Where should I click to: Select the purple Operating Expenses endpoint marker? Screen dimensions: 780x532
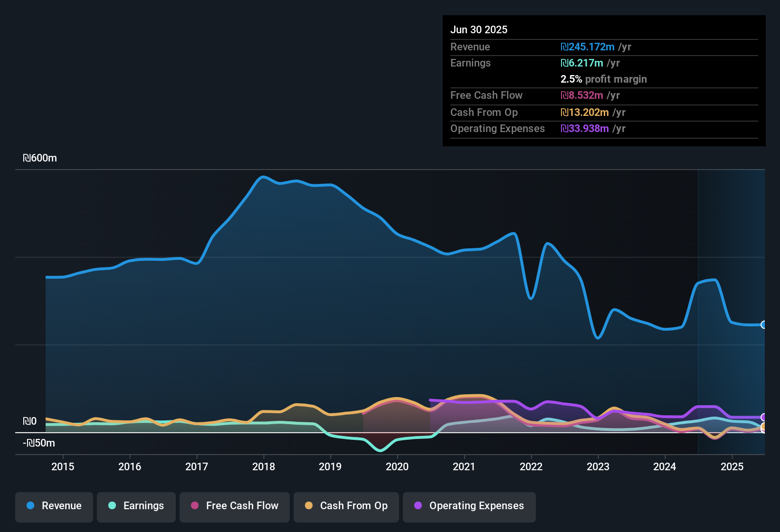pyautogui.click(x=764, y=418)
